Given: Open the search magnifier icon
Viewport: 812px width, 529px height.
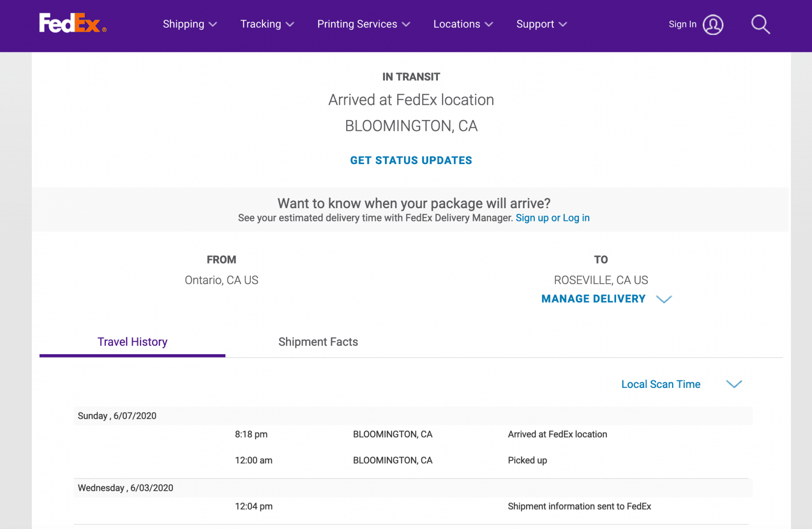Looking at the screenshot, I should (x=760, y=24).
